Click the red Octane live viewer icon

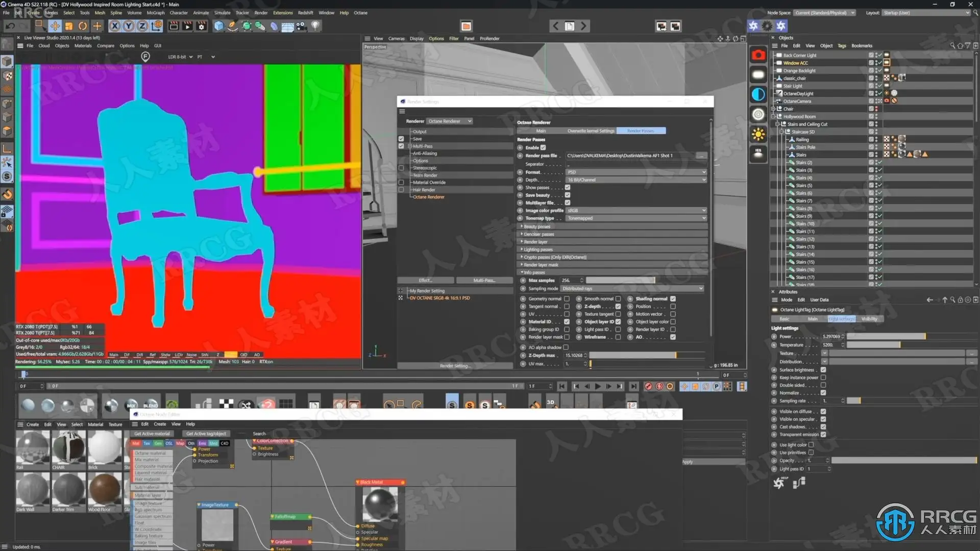click(x=758, y=55)
